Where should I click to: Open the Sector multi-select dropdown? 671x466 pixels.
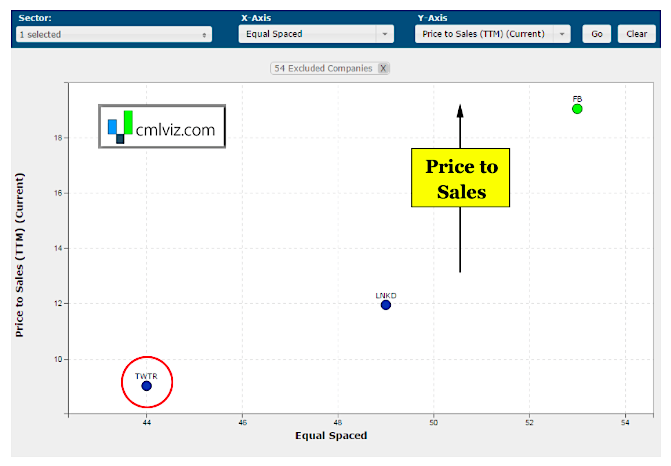114,34
